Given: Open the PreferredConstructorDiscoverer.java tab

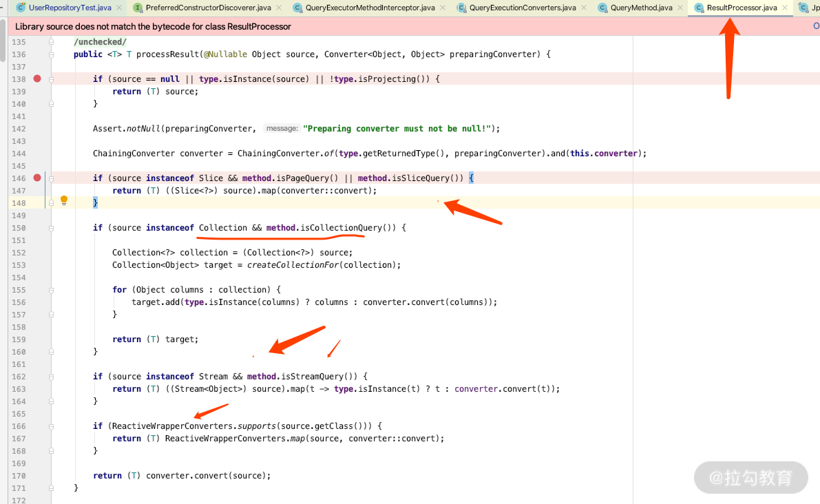Looking at the screenshot, I should click(208, 8).
